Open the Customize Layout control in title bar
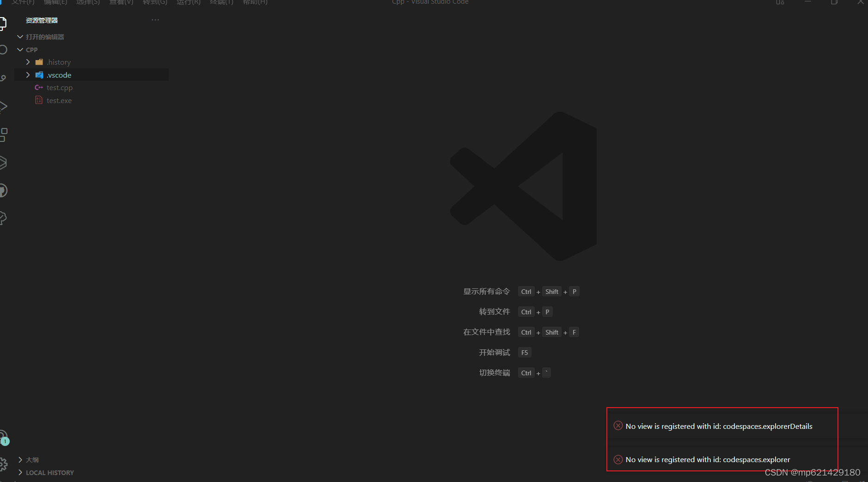Viewport: 868px width, 482px height. point(780,2)
